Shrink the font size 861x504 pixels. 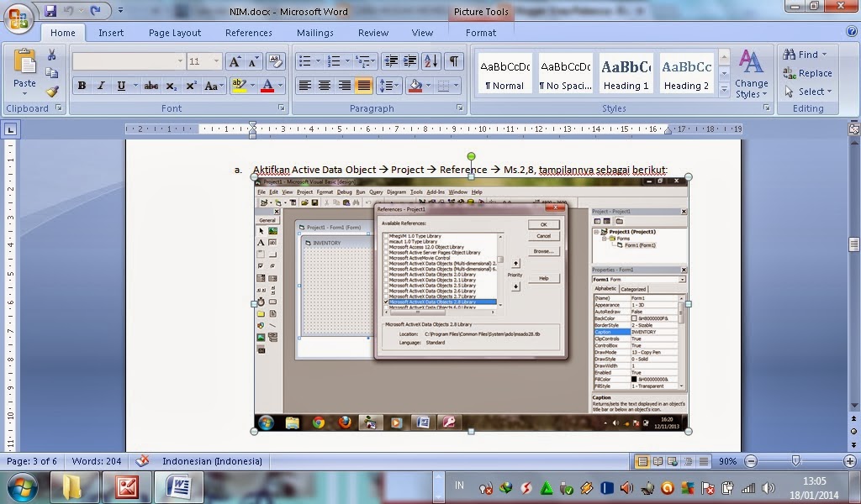pos(253,61)
